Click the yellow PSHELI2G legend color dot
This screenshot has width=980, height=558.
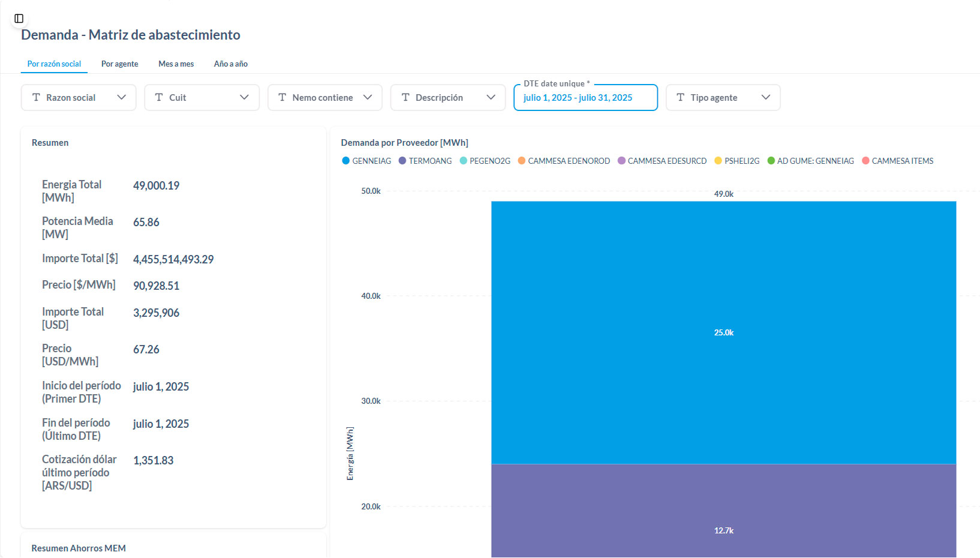[718, 161]
